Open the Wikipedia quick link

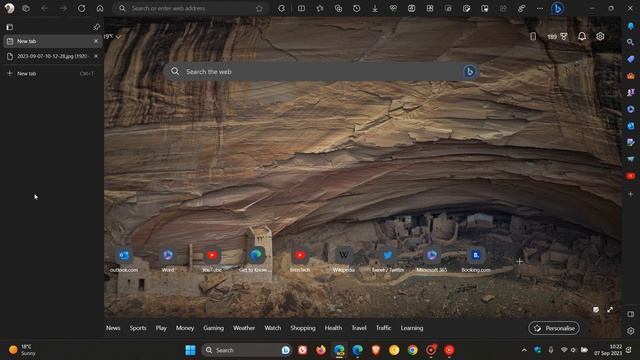pyautogui.click(x=344, y=260)
